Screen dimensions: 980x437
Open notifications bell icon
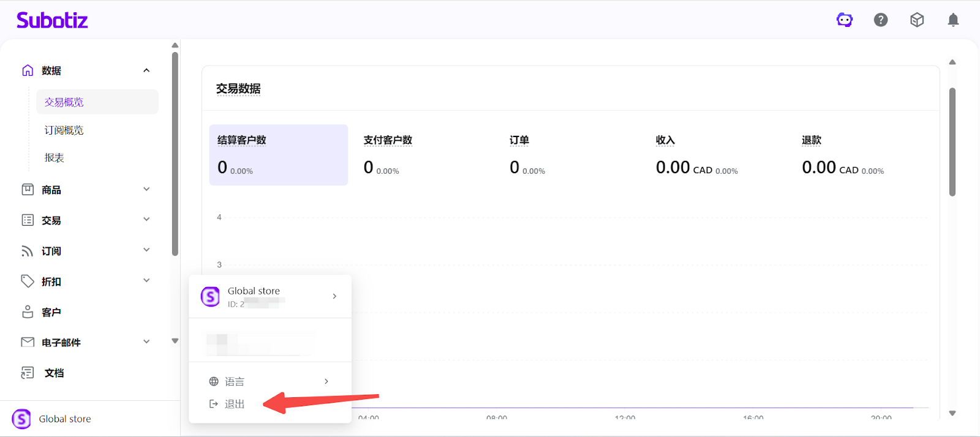click(x=953, y=20)
